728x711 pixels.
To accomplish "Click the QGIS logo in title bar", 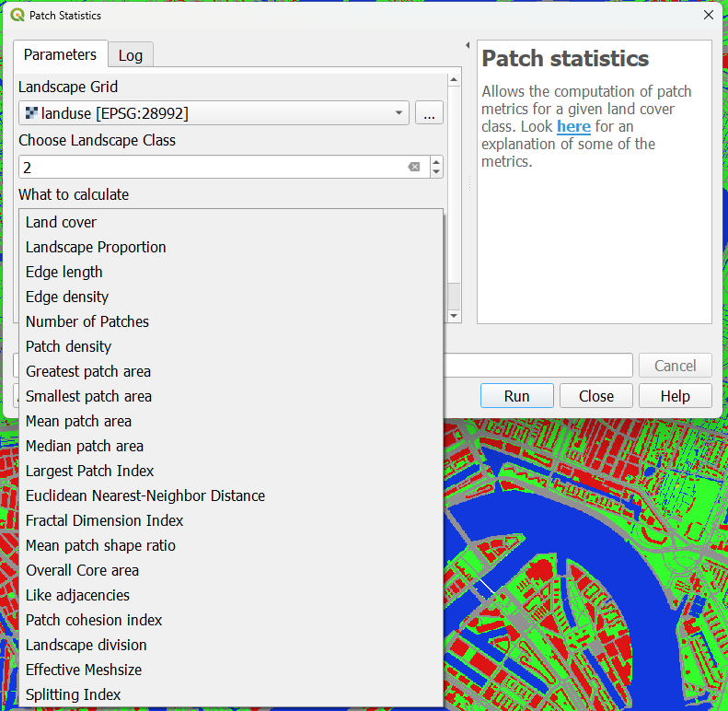I will pyautogui.click(x=17, y=16).
